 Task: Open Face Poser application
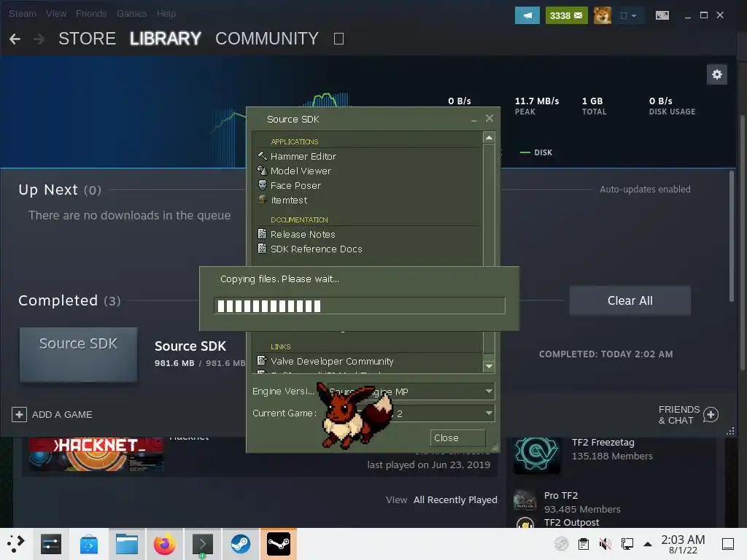pos(295,186)
